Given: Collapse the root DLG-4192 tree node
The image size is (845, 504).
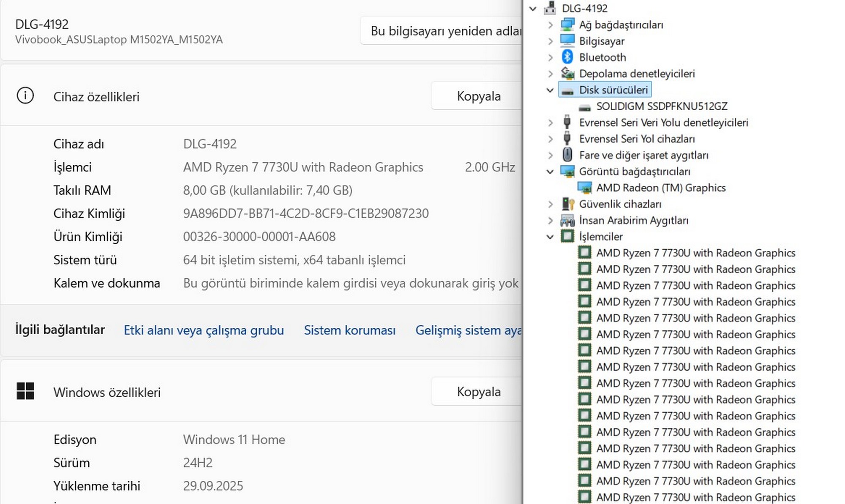Looking at the screenshot, I should 533,8.
